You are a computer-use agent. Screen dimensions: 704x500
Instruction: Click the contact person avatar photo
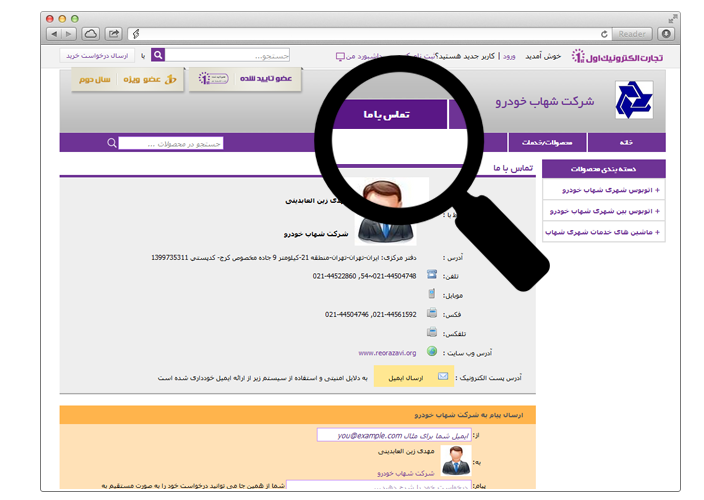(387, 211)
